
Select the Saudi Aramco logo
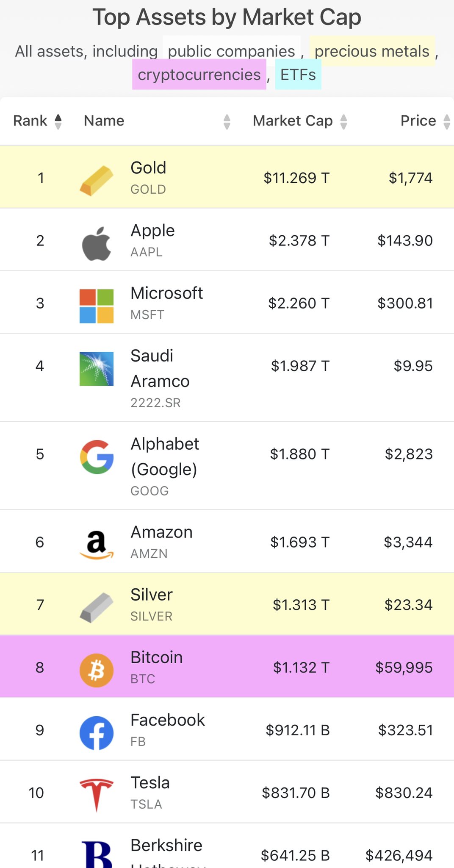[x=97, y=369]
